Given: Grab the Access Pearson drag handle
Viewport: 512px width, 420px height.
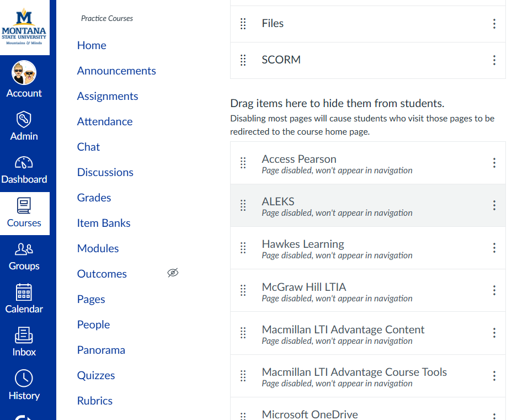Looking at the screenshot, I should (243, 162).
